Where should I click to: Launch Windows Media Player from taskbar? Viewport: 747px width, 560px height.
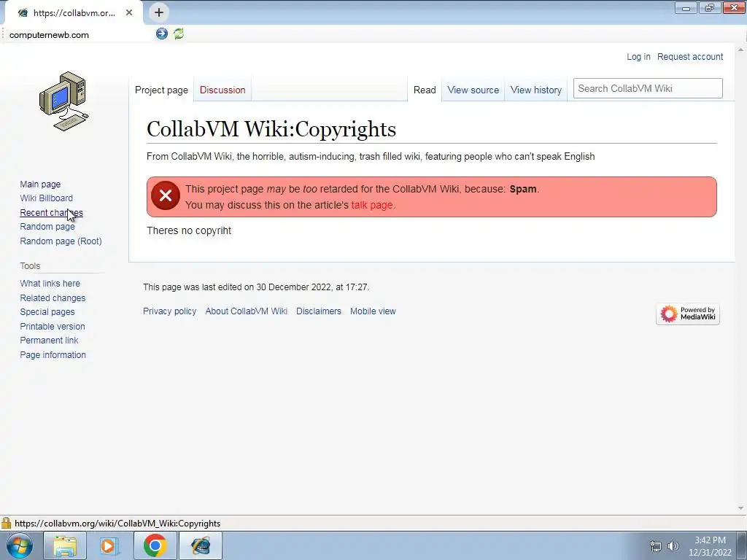click(x=109, y=545)
